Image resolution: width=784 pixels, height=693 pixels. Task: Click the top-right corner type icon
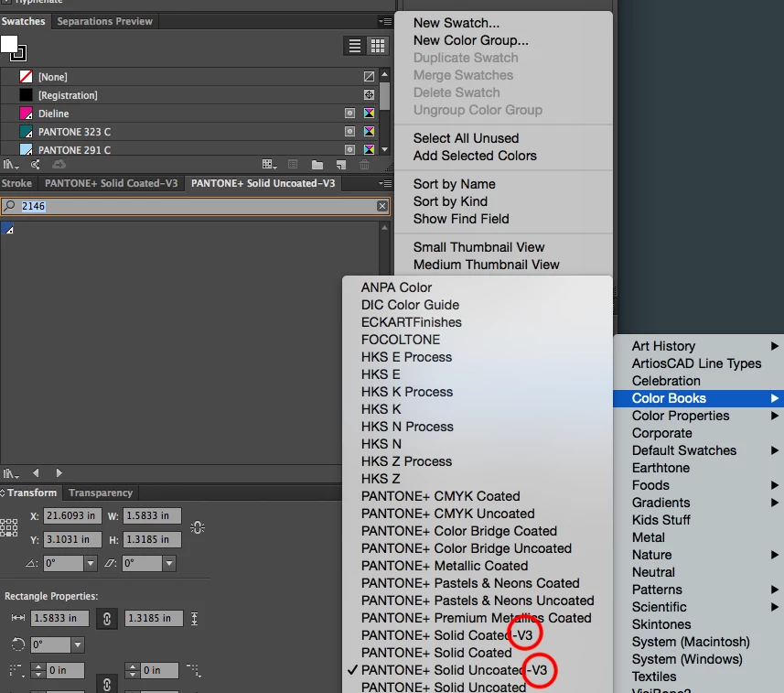(x=194, y=670)
